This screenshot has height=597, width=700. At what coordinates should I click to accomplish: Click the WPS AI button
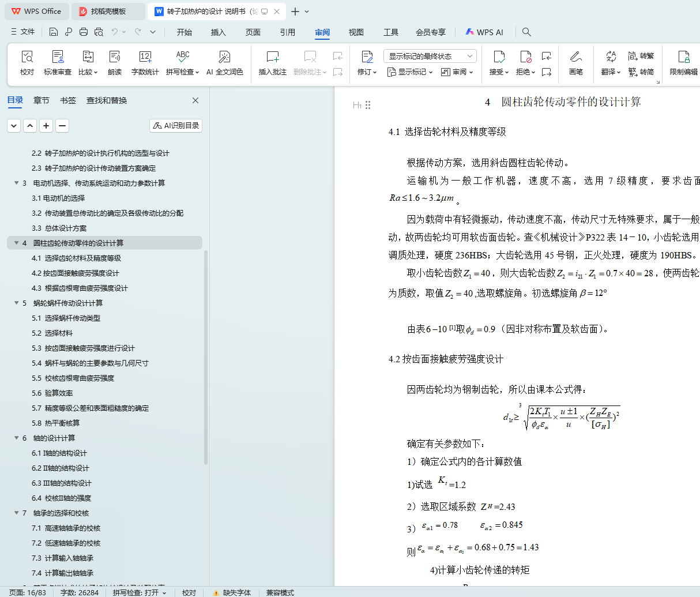coord(484,32)
